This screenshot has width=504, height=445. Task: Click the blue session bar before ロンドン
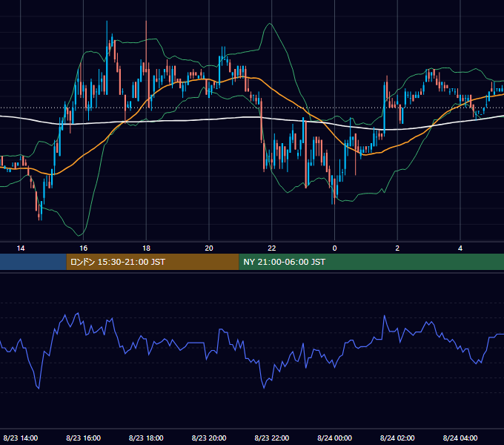(33, 262)
